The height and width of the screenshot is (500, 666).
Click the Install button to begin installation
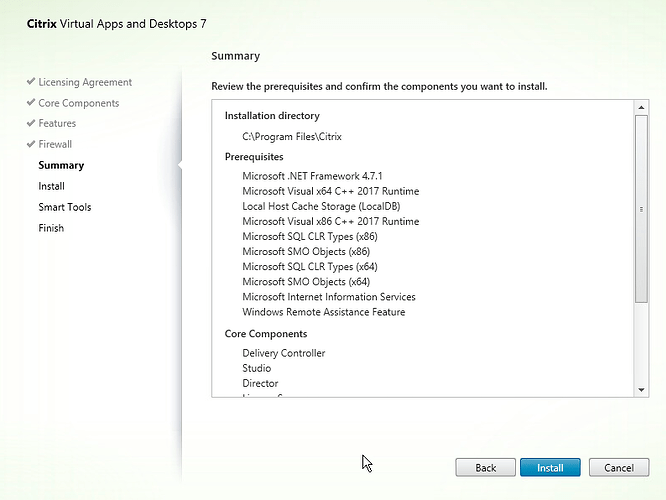click(x=550, y=467)
